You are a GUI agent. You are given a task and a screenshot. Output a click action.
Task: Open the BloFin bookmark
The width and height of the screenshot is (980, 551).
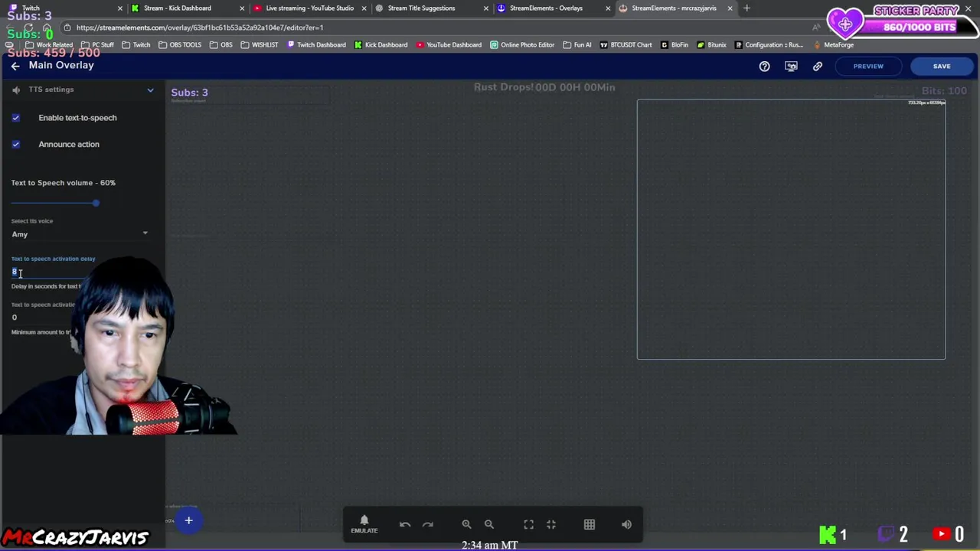click(674, 45)
